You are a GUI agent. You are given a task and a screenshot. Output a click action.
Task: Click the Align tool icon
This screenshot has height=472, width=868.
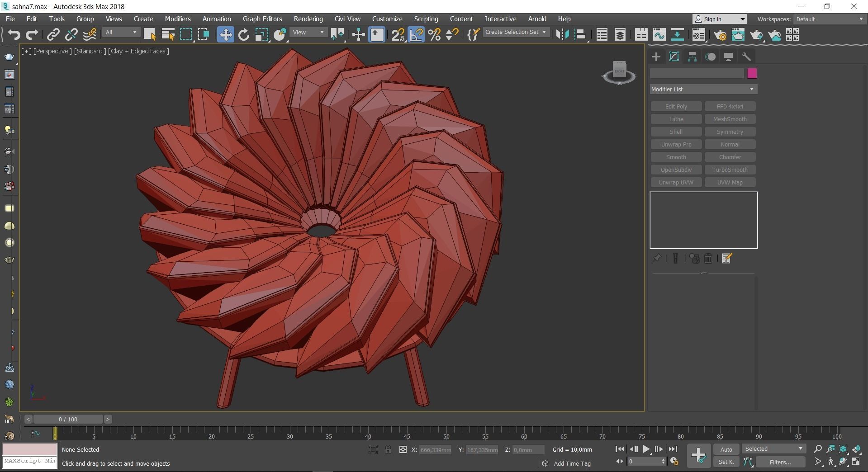580,35
